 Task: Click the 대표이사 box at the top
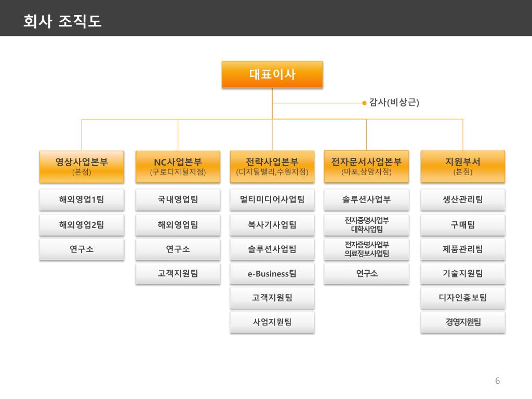[272, 74]
